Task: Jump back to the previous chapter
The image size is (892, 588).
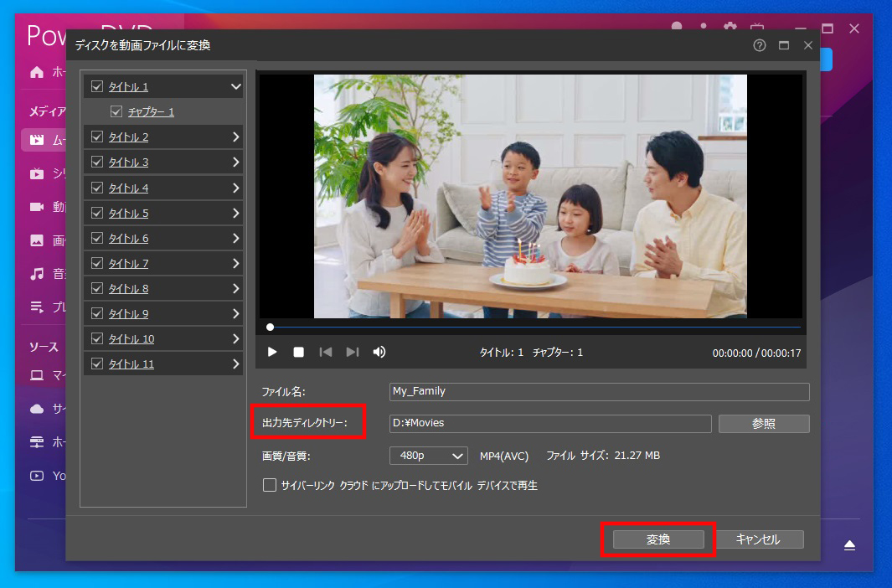Action: tap(325, 352)
